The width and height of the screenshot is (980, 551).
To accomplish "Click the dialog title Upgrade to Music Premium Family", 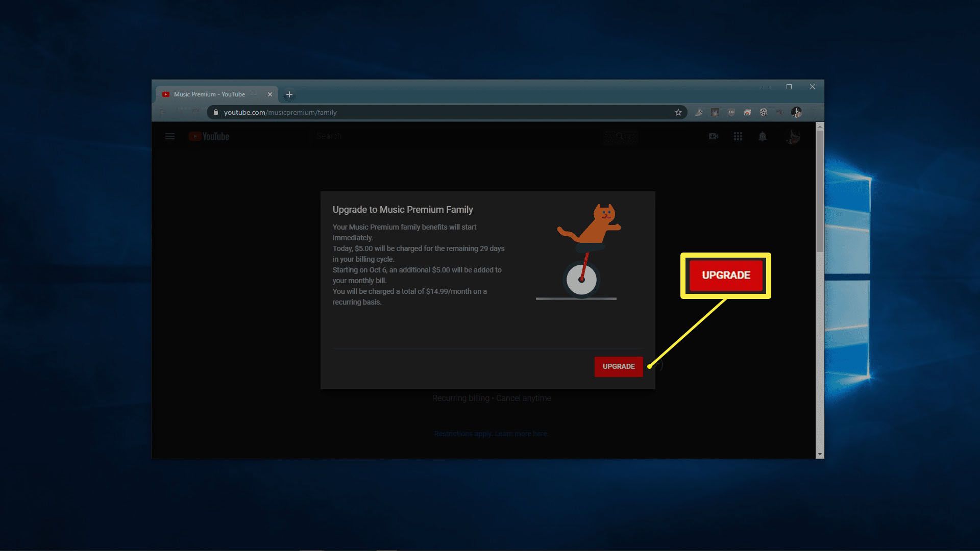I will tap(403, 210).
